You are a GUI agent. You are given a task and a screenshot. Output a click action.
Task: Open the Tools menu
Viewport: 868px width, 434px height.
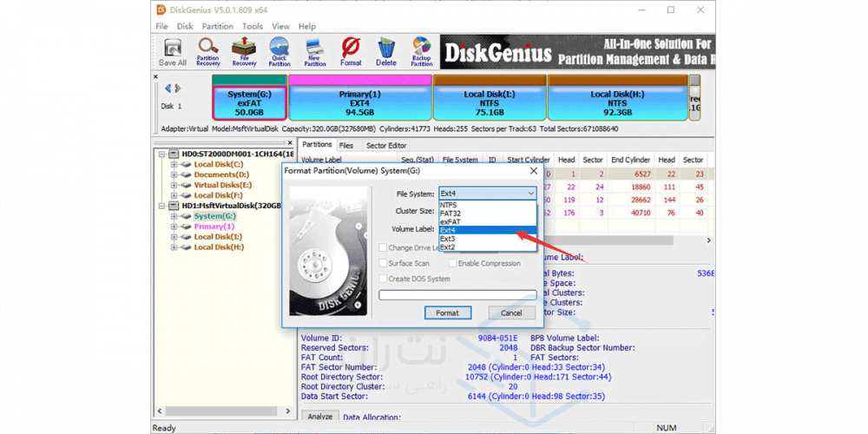tap(253, 27)
